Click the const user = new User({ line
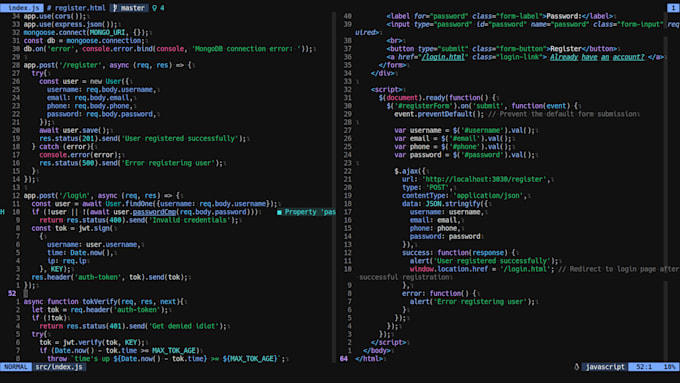 (84, 82)
